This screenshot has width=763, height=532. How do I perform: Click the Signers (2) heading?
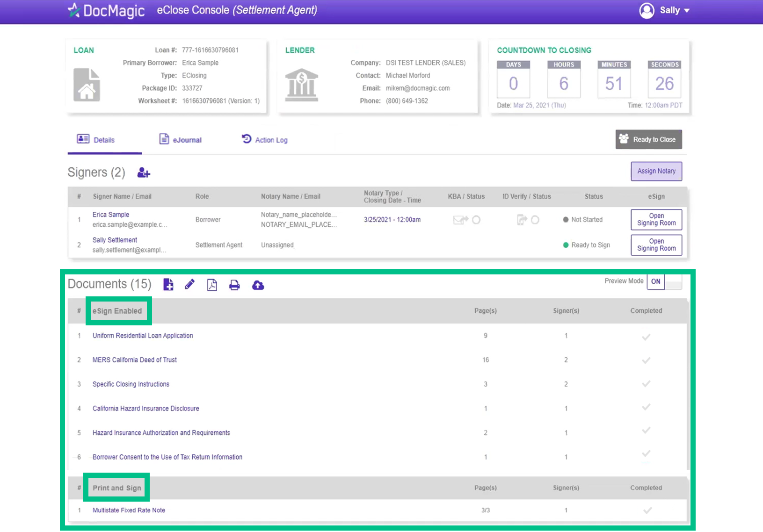tap(96, 173)
